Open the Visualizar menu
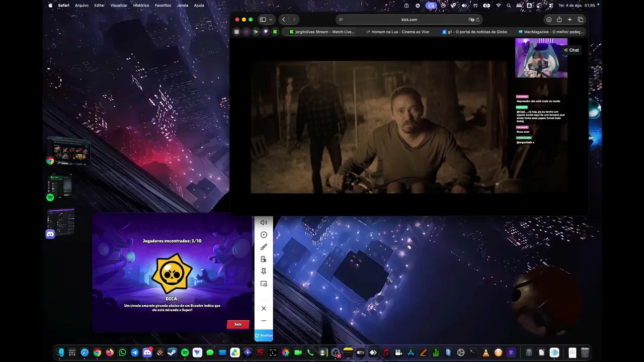 [119, 6]
